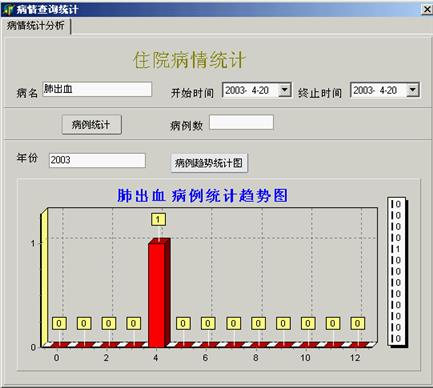Screen dimensions: 433x388
Task: Click the empty 病例数 result field
Action: pos(241,122)
